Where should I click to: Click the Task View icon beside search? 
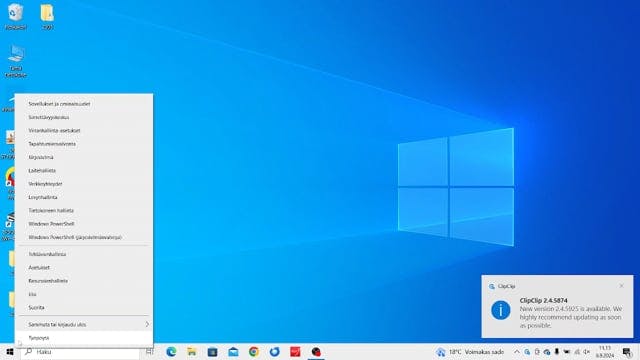(150, 351)
